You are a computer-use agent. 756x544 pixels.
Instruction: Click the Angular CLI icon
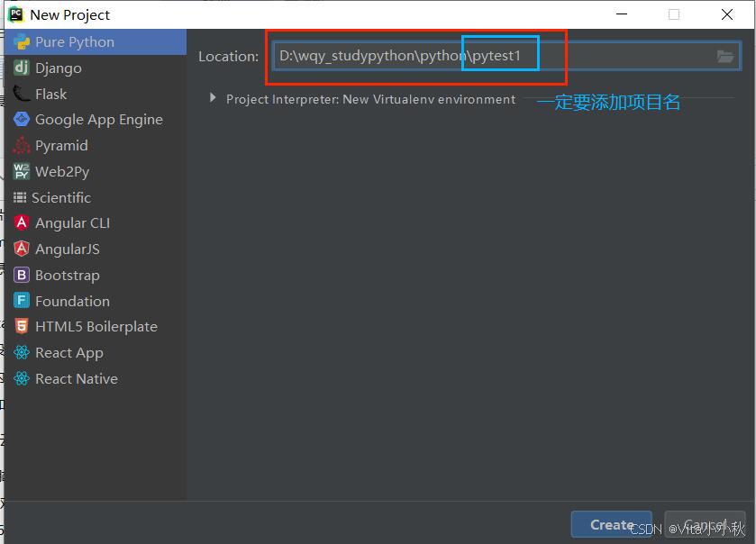click(x=22, y=222)
